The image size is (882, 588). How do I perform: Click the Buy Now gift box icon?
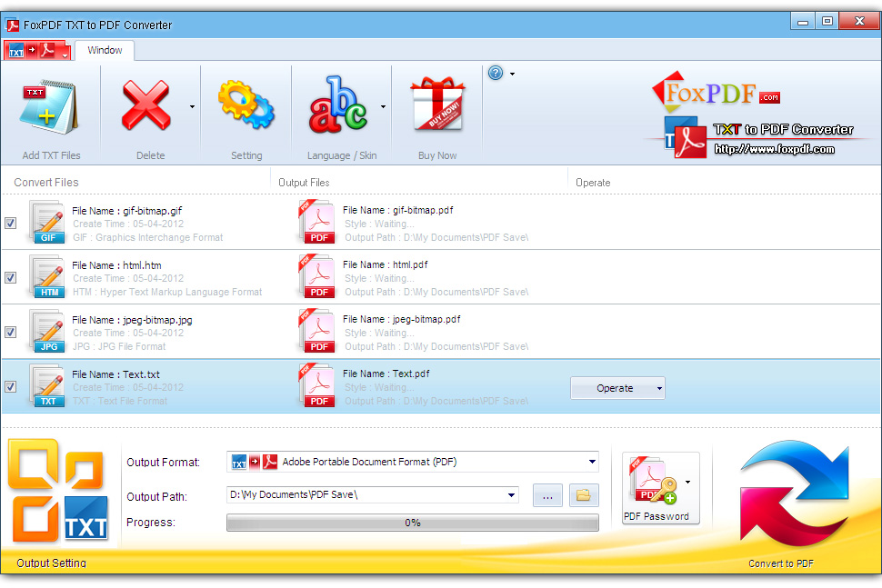[x=437, y=104]
